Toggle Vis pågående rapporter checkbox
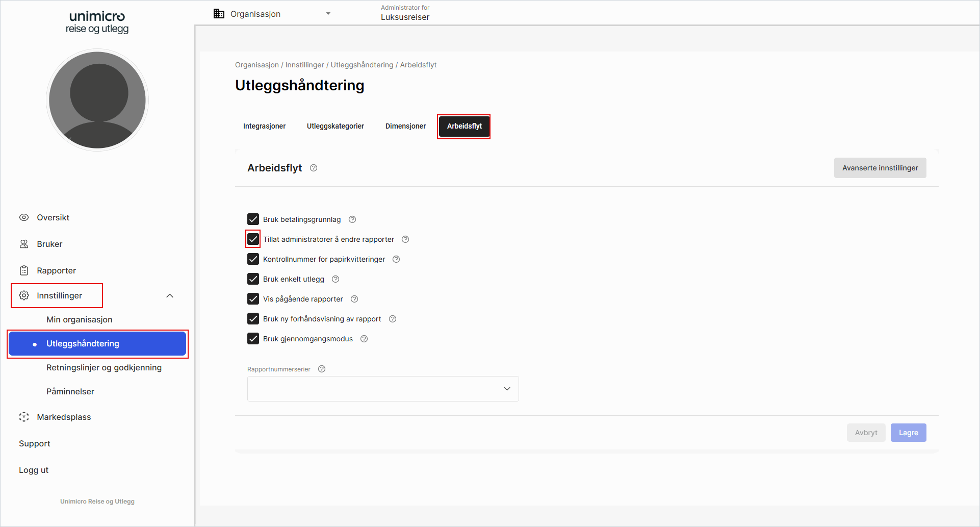Screen dimensions: 980x527 [253, 299]
